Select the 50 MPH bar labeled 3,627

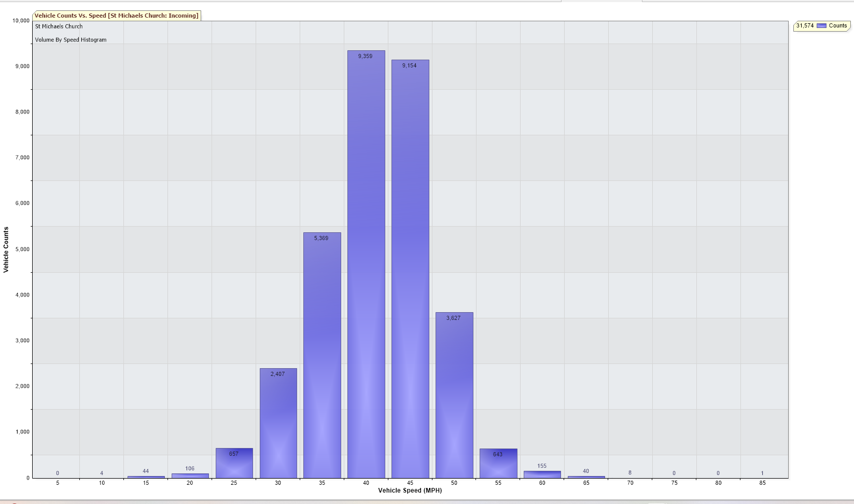tap(454, 395)
